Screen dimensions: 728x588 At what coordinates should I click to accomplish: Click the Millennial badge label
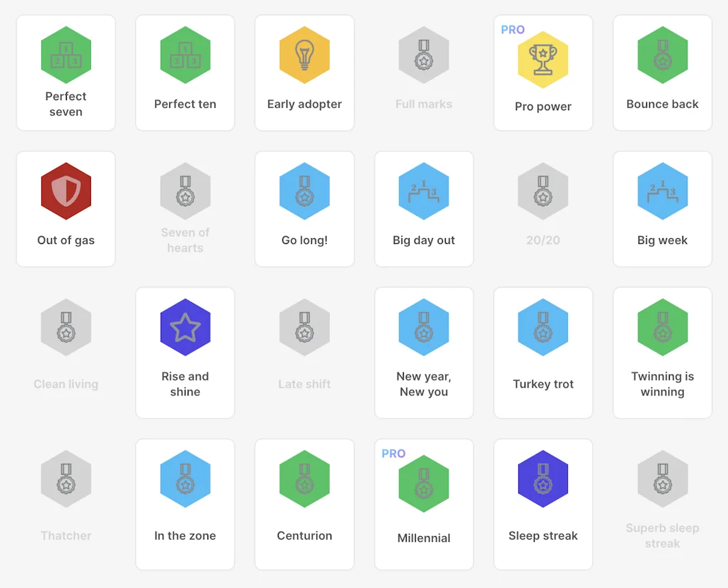click(x=424, y=538)
